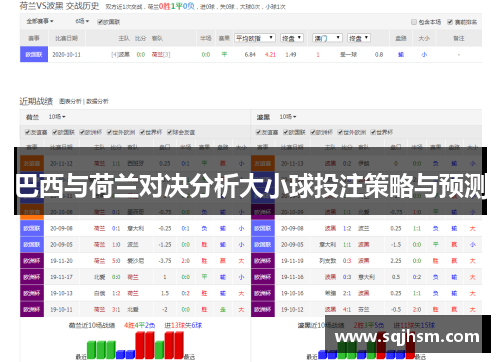
Task: Click date 19-11-16 in 波黑 table
Action: (292, 277)
